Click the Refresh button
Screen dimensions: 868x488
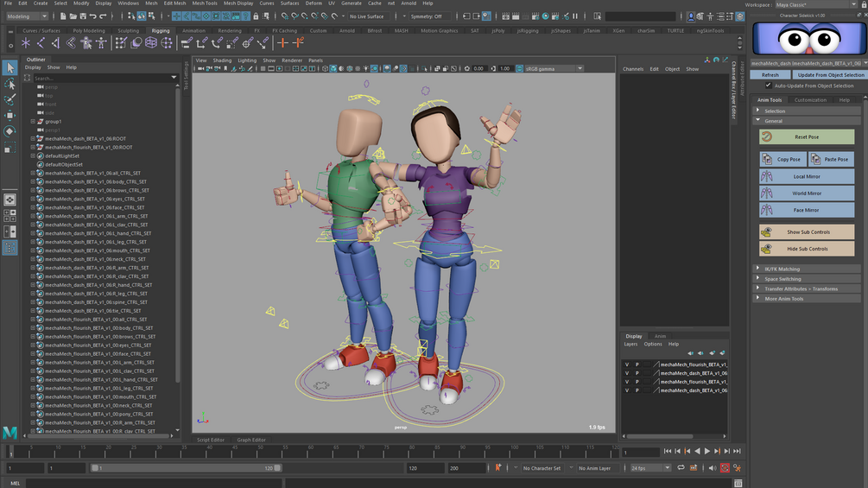coord(770,75)
